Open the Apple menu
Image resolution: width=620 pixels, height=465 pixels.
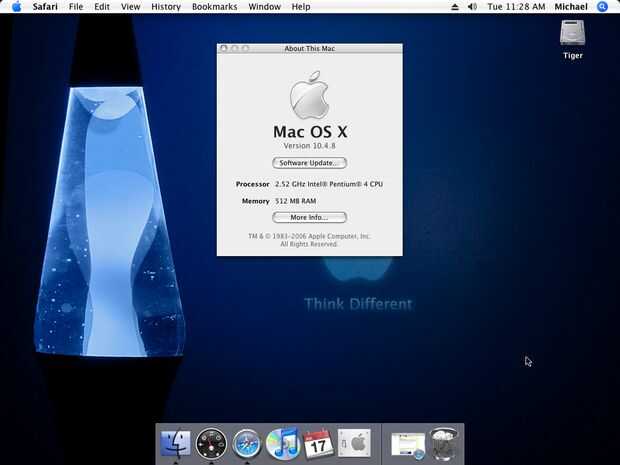[x=17, y=6]
